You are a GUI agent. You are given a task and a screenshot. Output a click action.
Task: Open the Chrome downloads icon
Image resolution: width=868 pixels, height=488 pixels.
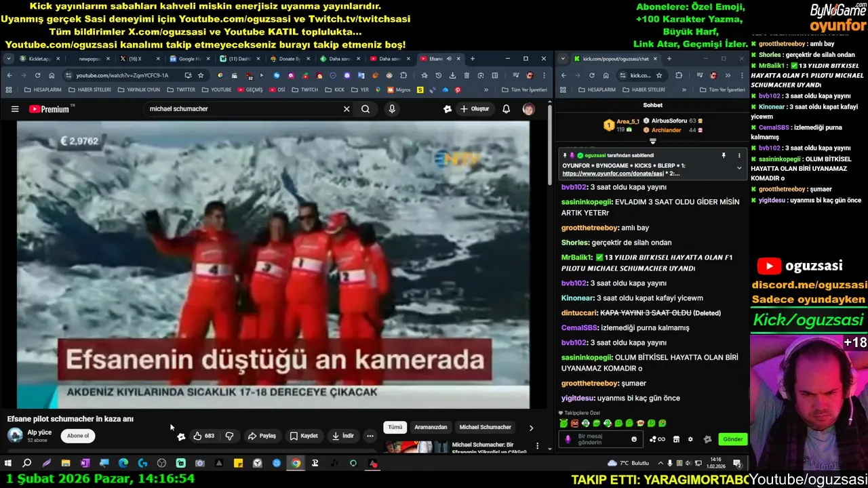tap(452, 75)
